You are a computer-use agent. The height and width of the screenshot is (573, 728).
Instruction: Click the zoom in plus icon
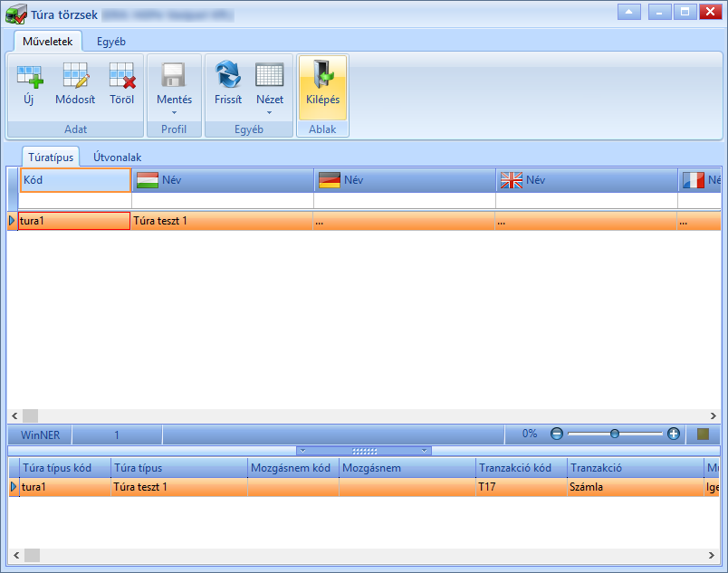pos(673,434)
